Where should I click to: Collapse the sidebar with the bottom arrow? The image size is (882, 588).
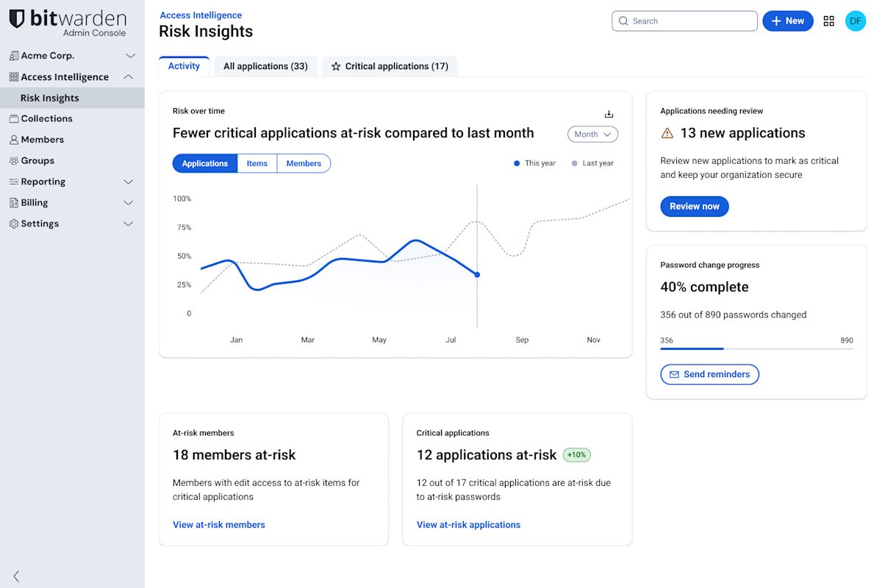click(16, 576)
